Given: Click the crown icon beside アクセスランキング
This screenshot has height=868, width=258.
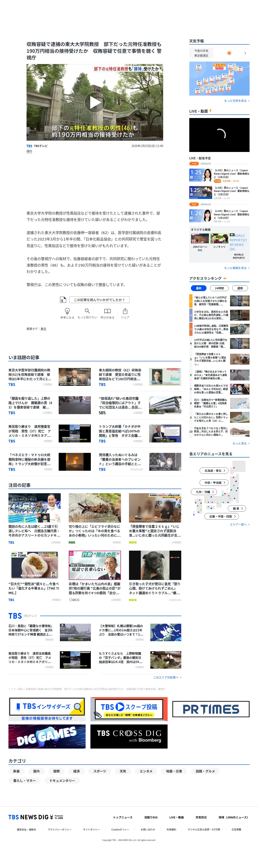Looking at the screenshot, I should (x=225, y=278).
